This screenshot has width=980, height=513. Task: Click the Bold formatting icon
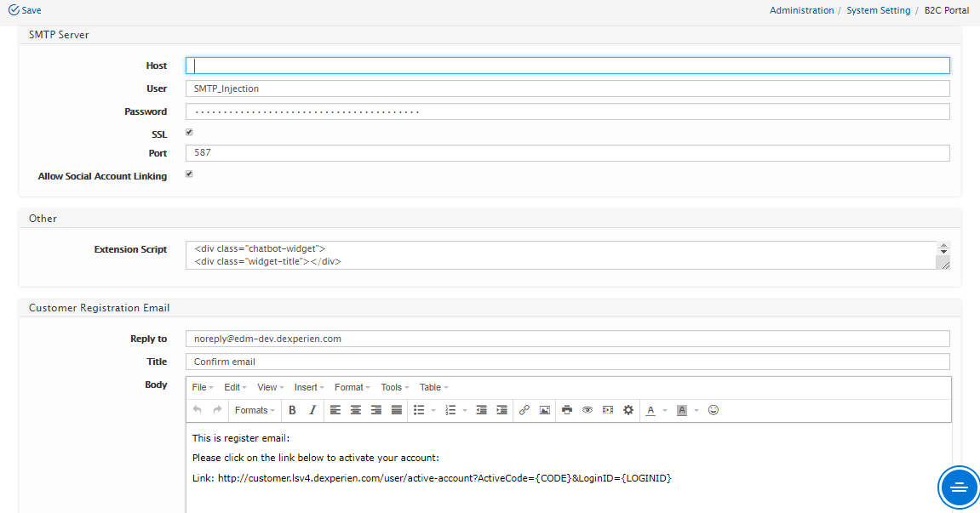(x=292, y=410)
